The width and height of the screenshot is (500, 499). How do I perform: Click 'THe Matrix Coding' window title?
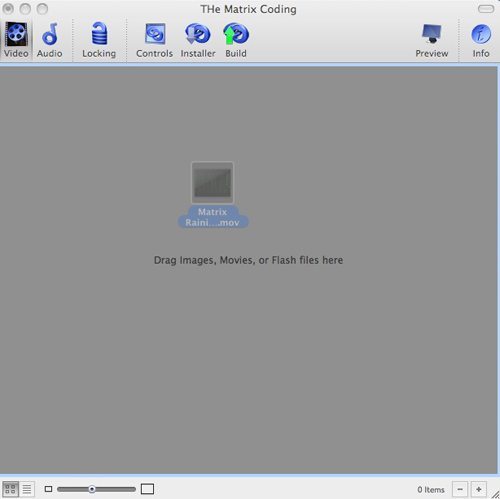(248, 9)
